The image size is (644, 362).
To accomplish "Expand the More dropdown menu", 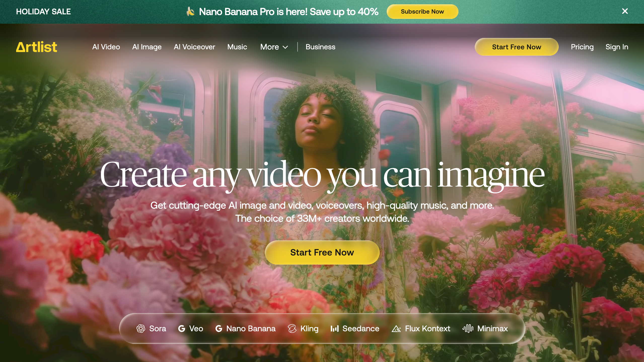I will [270, 47].
